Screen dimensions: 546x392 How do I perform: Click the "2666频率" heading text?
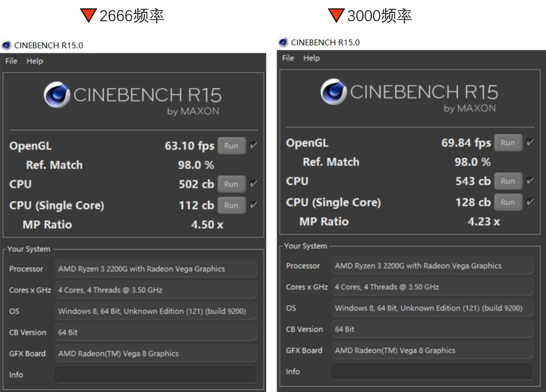coord(131,16)
